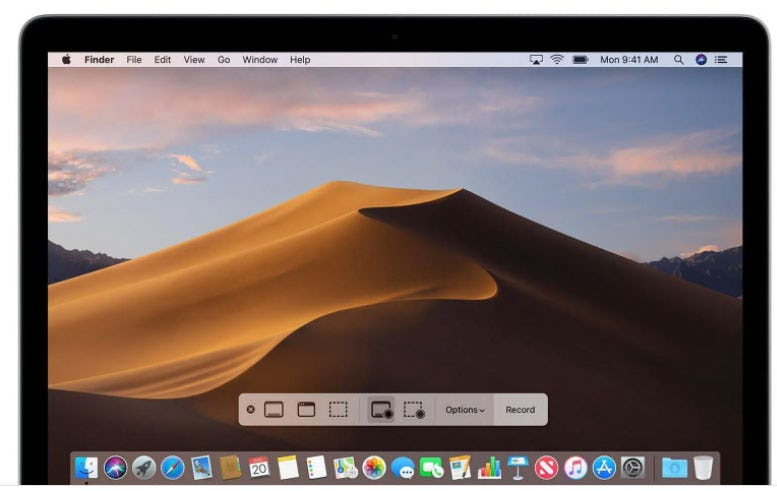Open the Downloads folder stack
The height and width of the screenshot is (491, 777).
point(674,468)
